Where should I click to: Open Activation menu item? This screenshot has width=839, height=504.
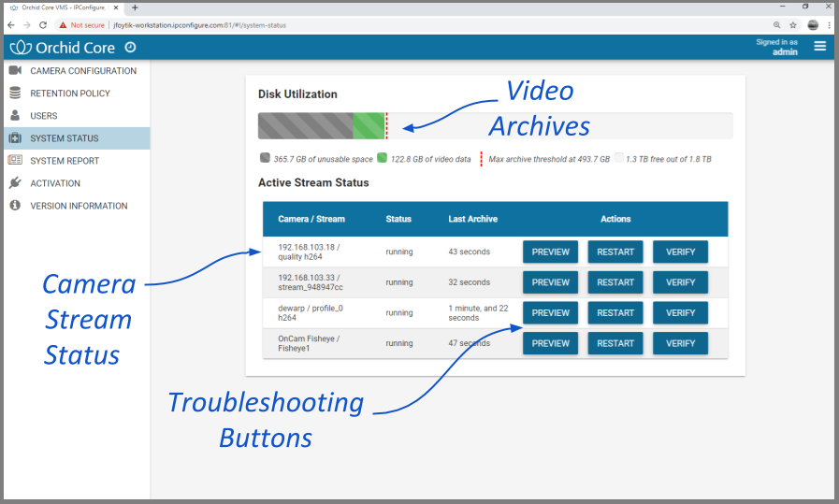[77, 183]
